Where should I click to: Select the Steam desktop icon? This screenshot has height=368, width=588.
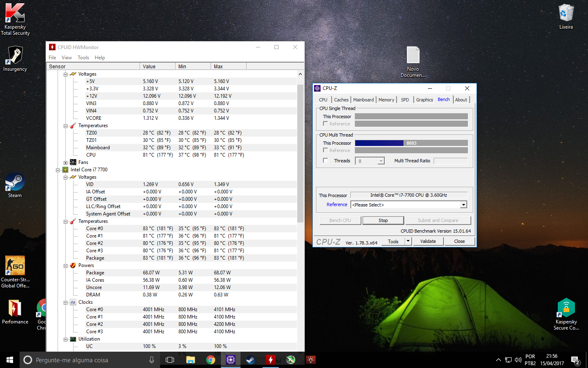point(15,185)
